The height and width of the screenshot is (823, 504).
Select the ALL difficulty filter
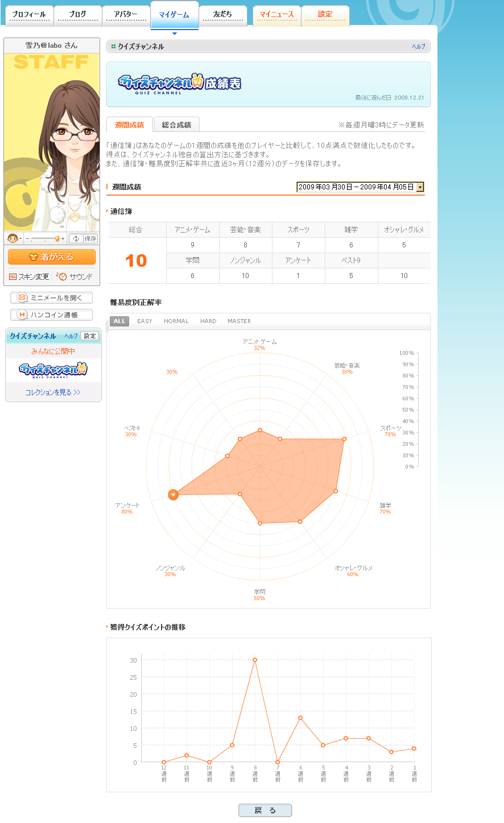119,321
